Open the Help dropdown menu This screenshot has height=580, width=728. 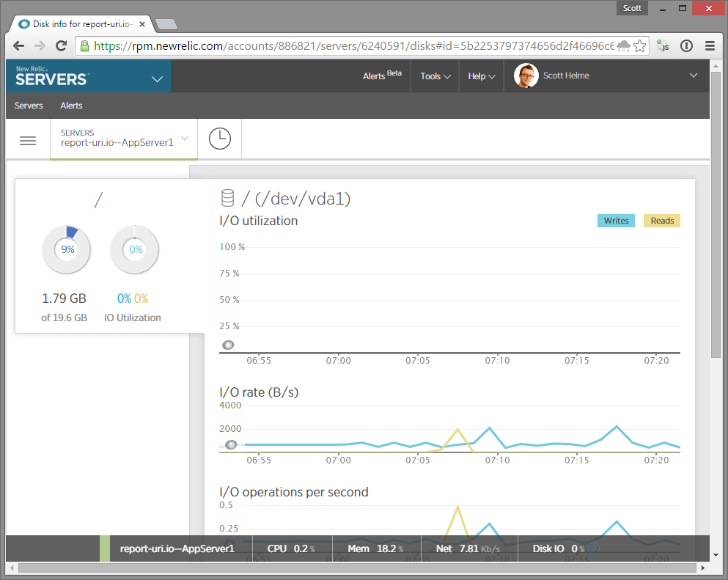point(482,76)
